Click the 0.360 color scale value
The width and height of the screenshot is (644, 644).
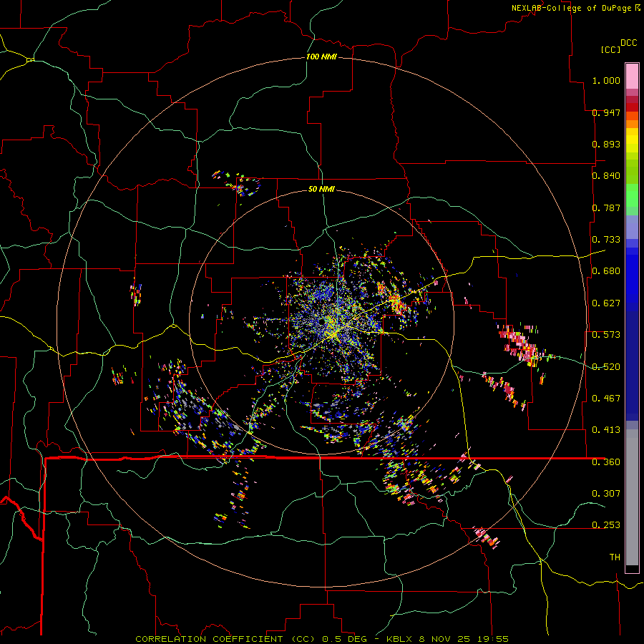click(x=606, y=462)
